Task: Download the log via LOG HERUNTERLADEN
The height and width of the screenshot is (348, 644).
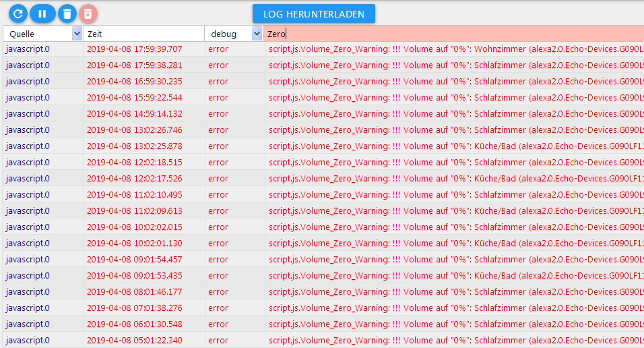Action: pos(314,14)
